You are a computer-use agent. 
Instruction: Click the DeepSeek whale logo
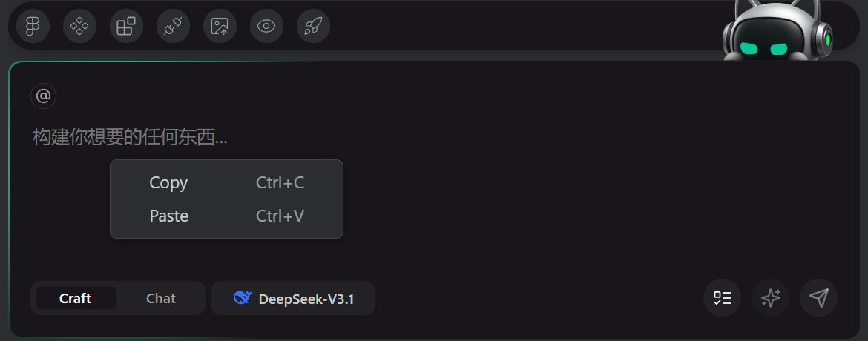[243, 299]
